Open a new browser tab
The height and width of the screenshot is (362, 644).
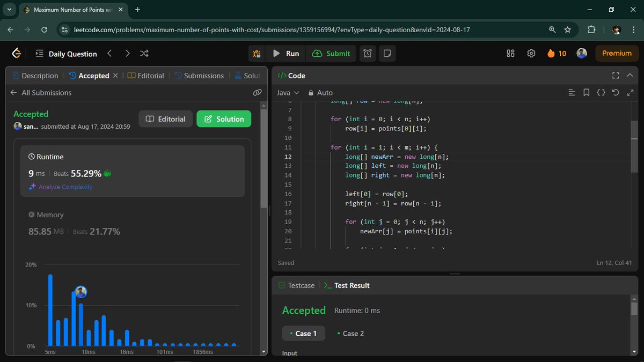click(x=138, y=9)
